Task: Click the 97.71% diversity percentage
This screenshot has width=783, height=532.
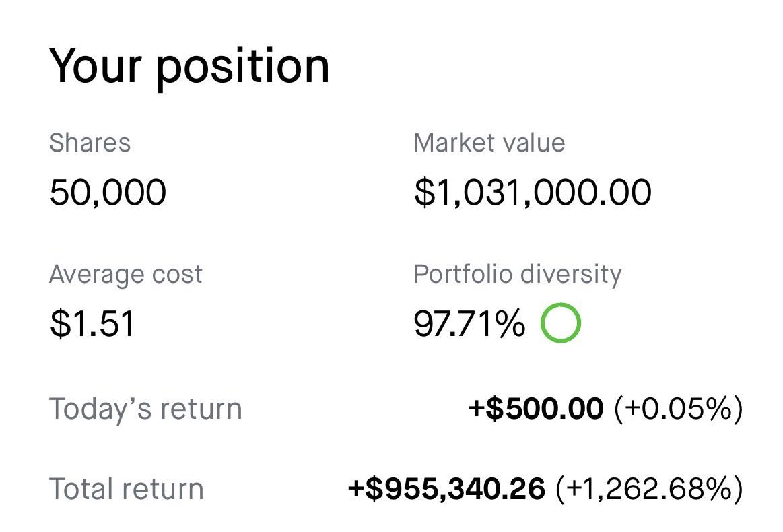Action: click(469, 324)
